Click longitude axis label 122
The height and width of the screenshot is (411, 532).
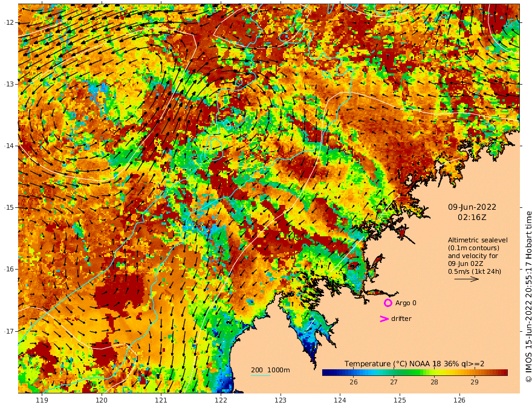pos(221,401)
